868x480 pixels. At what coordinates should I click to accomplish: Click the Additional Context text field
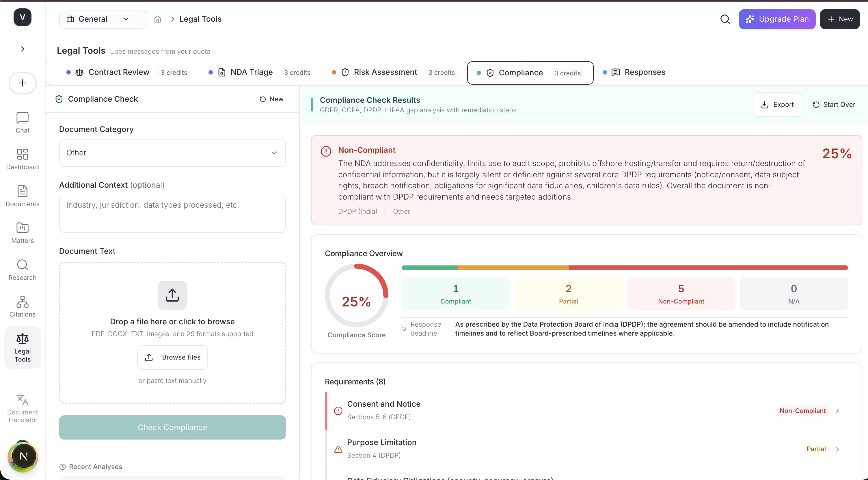tap(172, 214)
